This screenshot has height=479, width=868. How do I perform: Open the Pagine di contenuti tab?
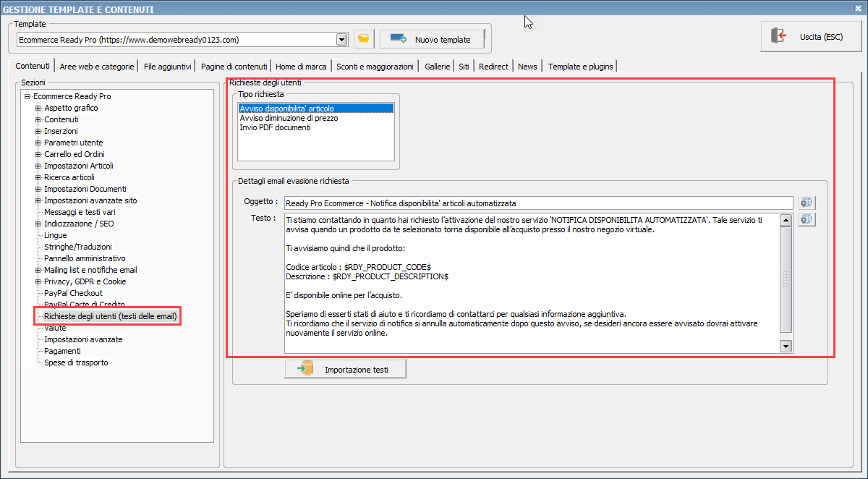pos(234,67)
